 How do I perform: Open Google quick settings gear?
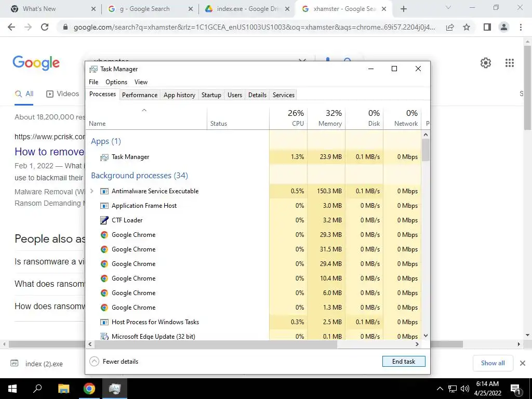click(x=486, y=63)
